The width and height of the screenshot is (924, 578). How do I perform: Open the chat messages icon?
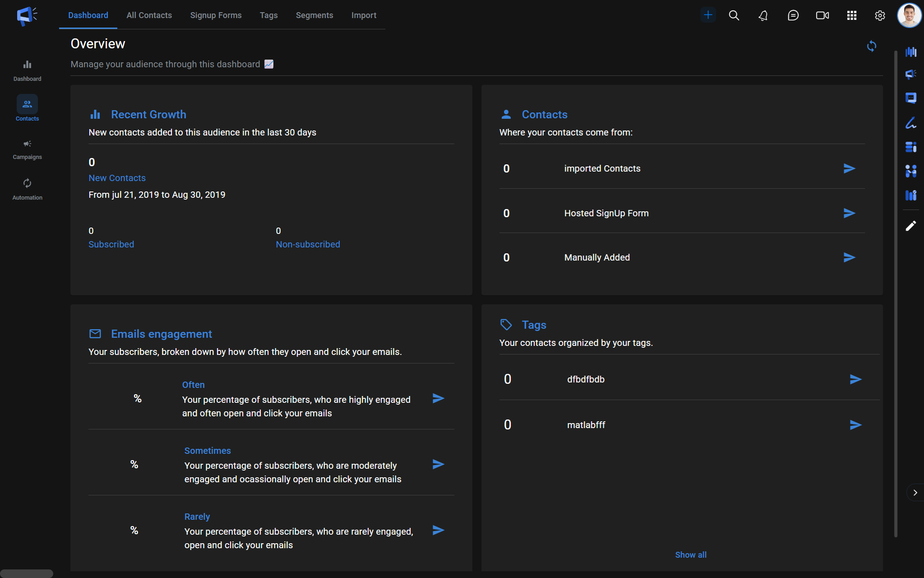coord(793,15)
